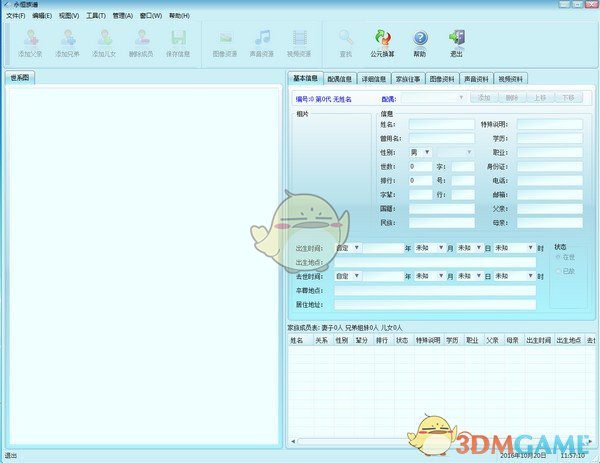Image resolution: width=600 pixels, height=463 pixels.
Task: Switch to the 基本信息 tab
Action: [x=305, y=78]
